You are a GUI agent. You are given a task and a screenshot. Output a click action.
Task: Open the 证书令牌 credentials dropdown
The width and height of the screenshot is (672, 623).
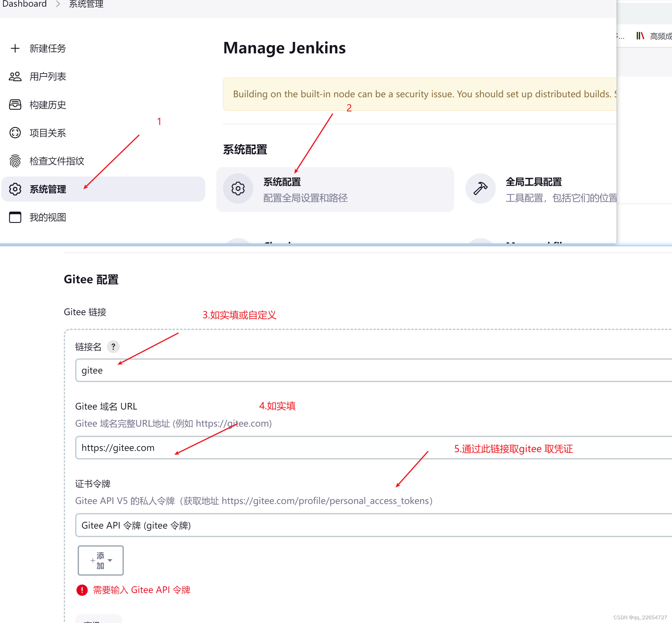[x=373, y=525]
